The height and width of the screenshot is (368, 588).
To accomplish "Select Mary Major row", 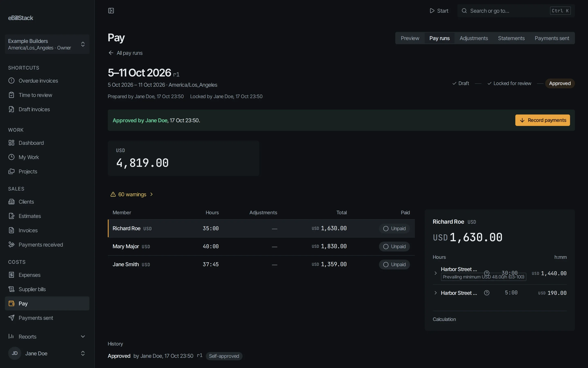I will tap(261, 247).
